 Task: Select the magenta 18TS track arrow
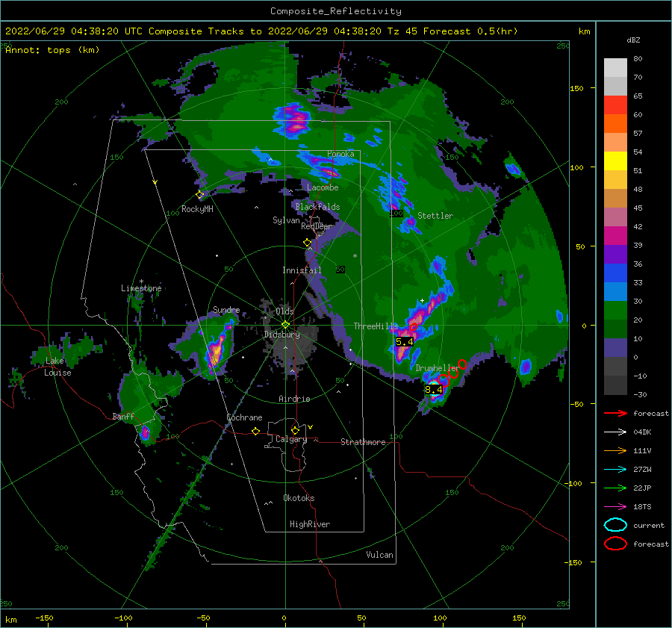pyautogui.click(x=615, y=507)
